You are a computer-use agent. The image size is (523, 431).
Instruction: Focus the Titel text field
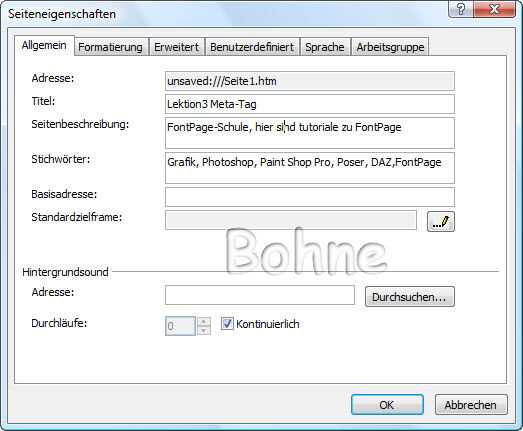coord(310,104)
